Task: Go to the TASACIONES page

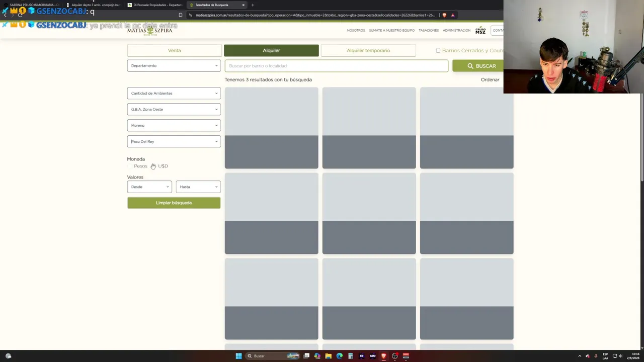Action: (429, 30)
